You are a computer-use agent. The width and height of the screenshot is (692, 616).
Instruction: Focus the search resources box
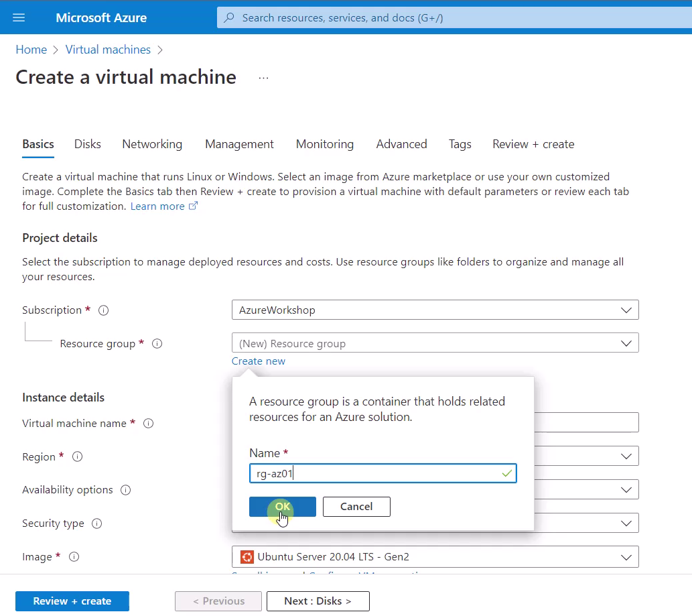(x=454, y=17)
